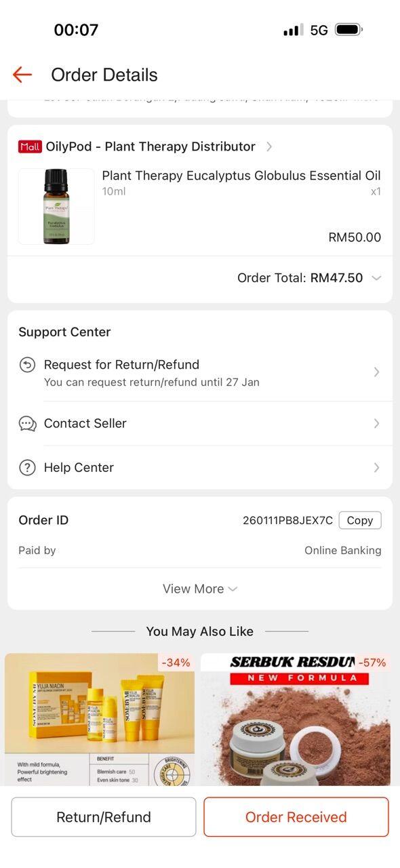Open Request for Return/Refund row
The image size is (400, 868).
200,372
